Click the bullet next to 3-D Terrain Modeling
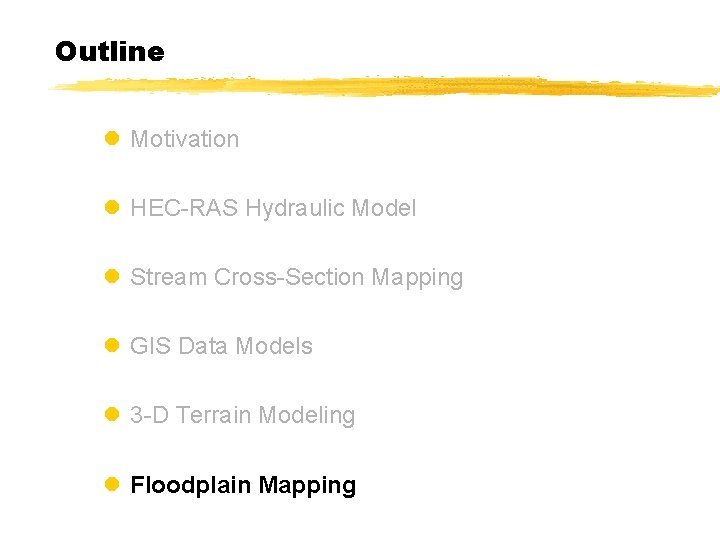 point(112,416)
